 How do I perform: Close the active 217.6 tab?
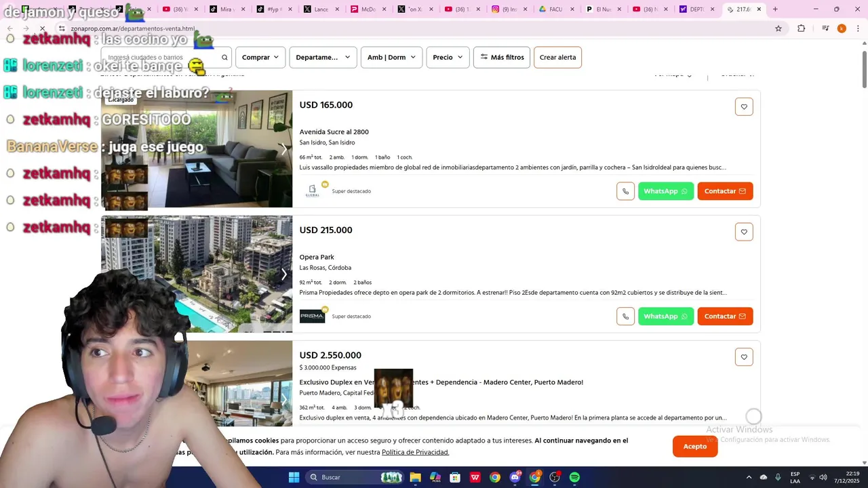759,9
